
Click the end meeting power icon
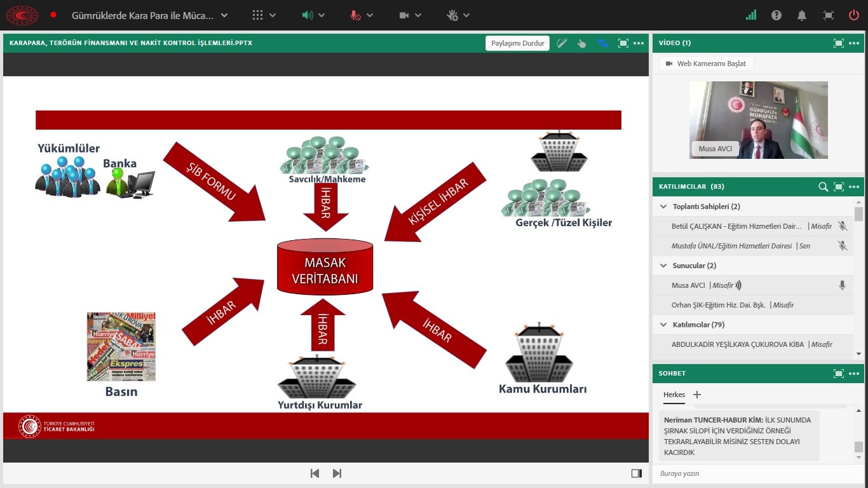click(854, 15)
